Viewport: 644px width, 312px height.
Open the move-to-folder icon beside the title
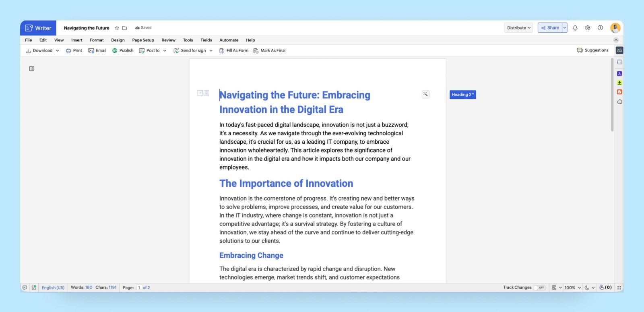click(124, 28)
